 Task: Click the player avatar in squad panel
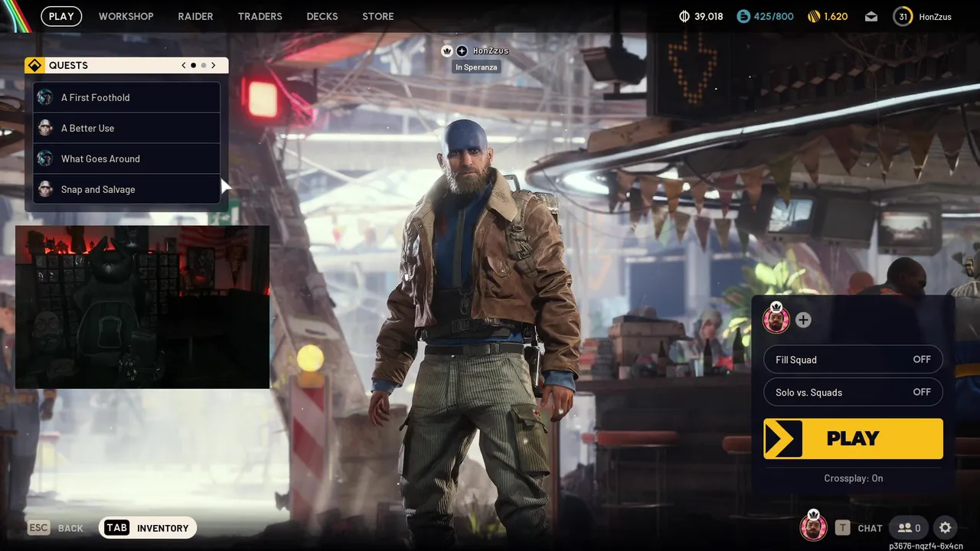click(x=776, y=318)
